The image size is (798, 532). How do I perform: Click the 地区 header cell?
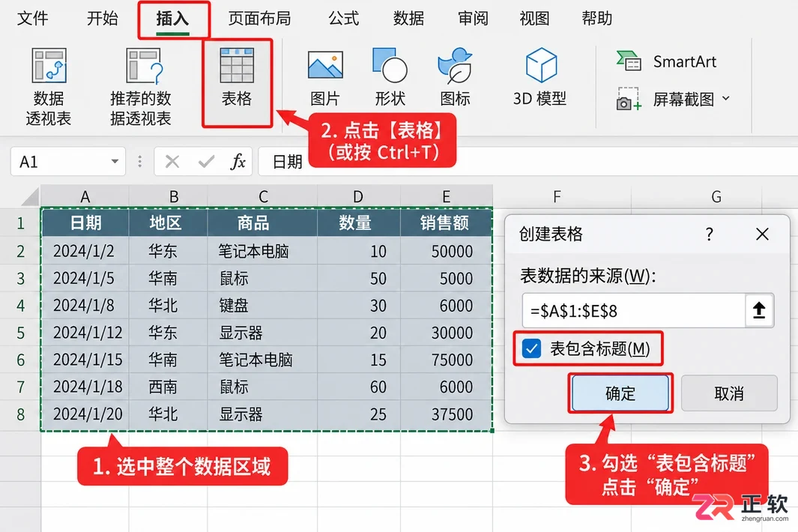coord(169,223)
